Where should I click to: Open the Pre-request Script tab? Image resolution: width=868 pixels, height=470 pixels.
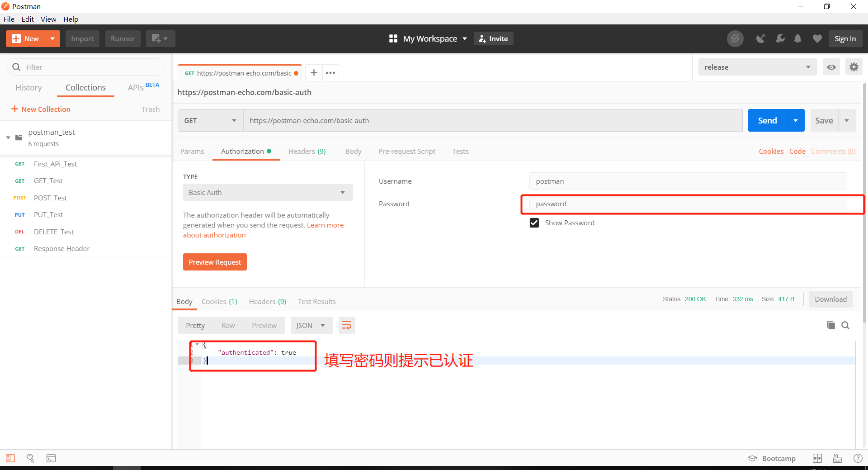pyautogui.click(x=407, y=152)
